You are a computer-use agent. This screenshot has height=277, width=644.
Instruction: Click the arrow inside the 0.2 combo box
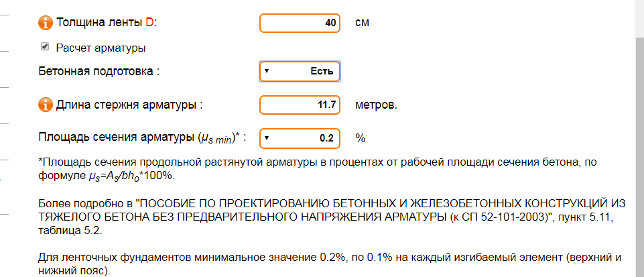267,137
